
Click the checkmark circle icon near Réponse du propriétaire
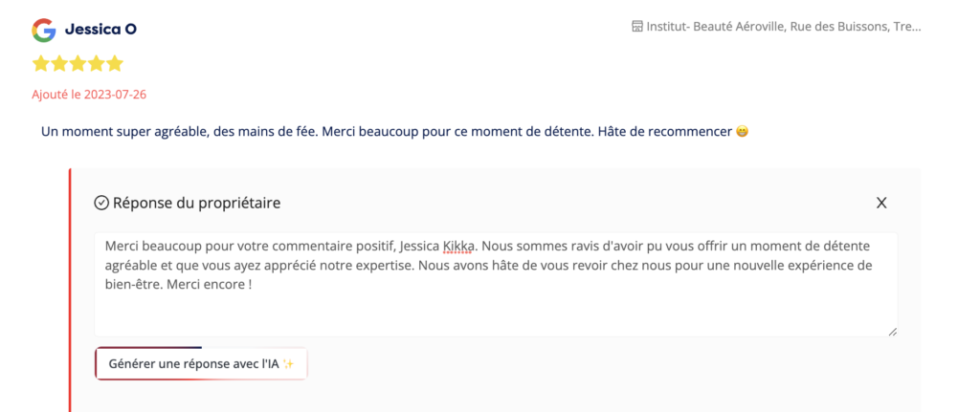click(x=101, y=203)
